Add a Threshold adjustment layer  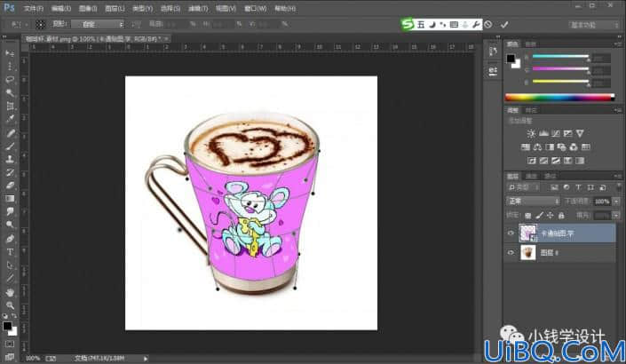point(555,161)
